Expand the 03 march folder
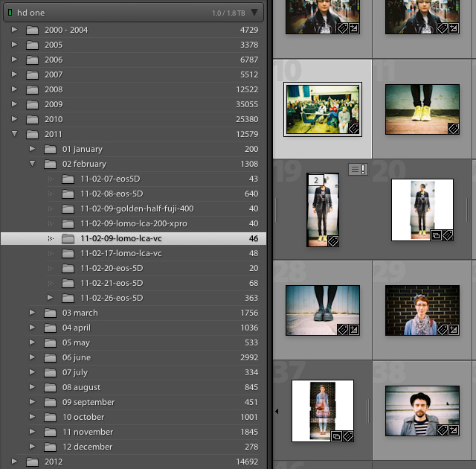Image resolution: width=476 pixels, height=469 pixels. (x=32, y=312)
